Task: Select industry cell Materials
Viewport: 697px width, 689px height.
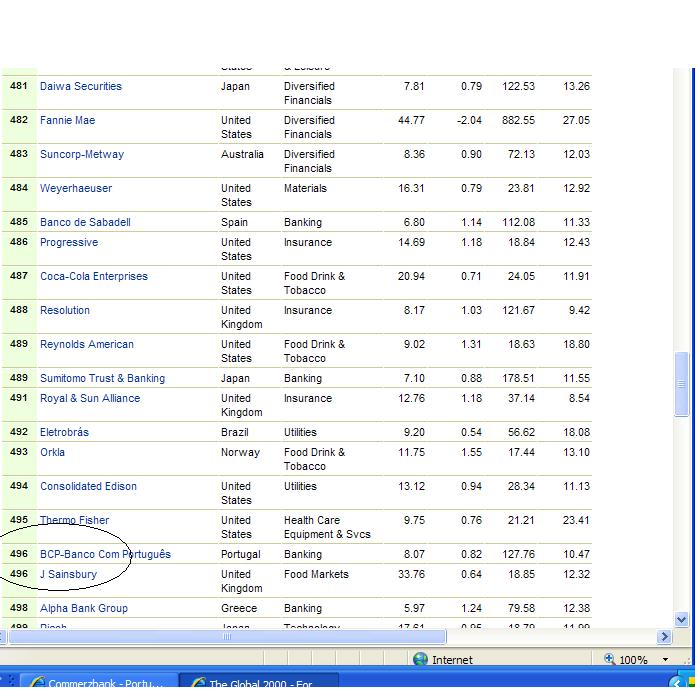Action: coord(305,188)
